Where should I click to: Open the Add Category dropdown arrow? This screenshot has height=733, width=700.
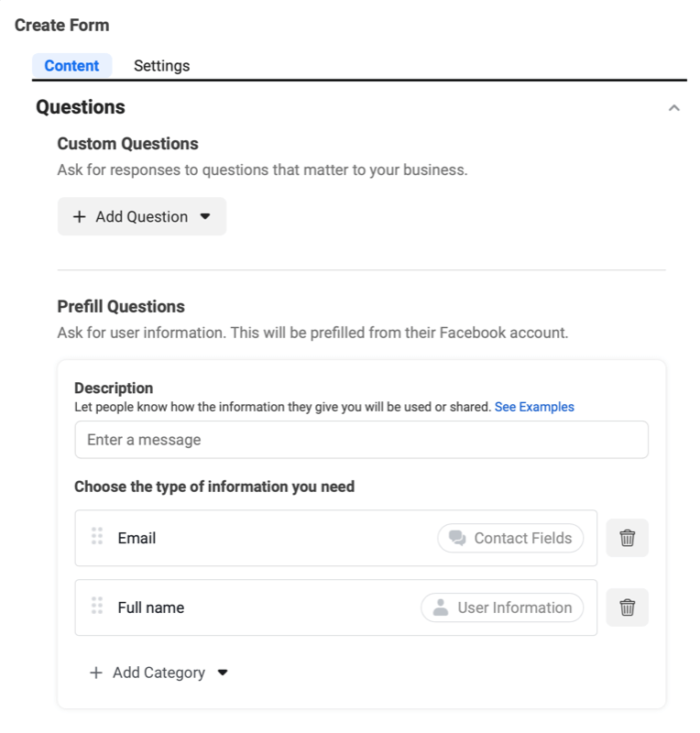[x=222, y=673]
